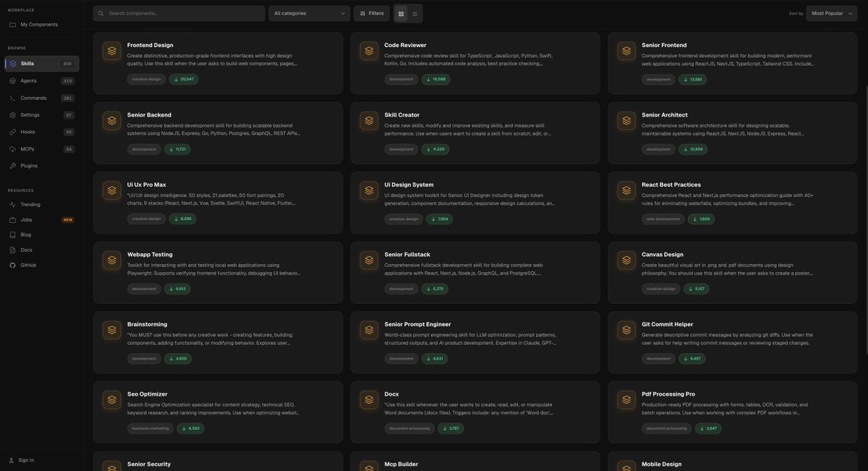Open the Most Popular sort dropdown
Screen dimensions: 868x471
coord(832,13)
